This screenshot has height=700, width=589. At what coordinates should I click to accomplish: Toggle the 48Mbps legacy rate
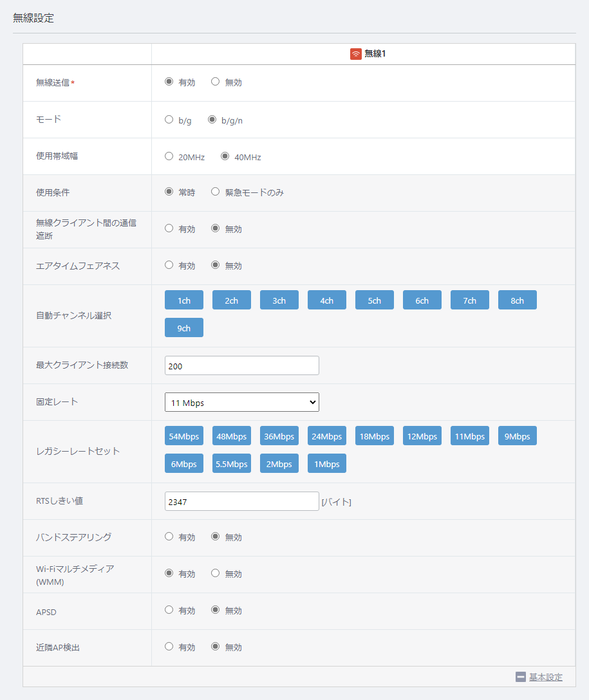click(231, 436)
